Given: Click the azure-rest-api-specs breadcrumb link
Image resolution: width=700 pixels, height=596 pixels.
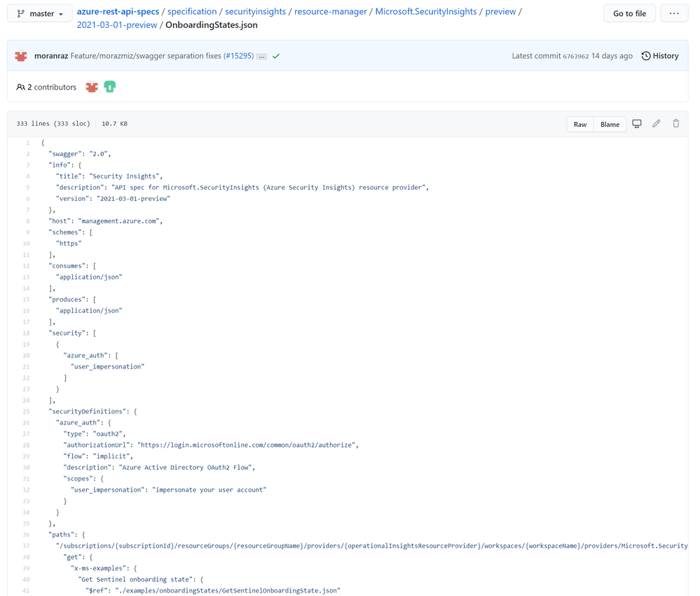Looking at the screenshot, I should (118, 12).
